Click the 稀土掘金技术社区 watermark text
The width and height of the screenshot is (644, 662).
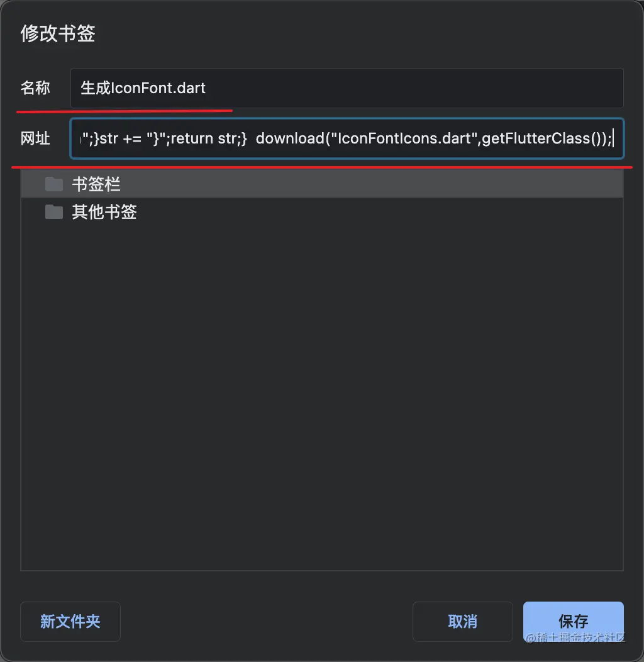(x=581, y=637)
